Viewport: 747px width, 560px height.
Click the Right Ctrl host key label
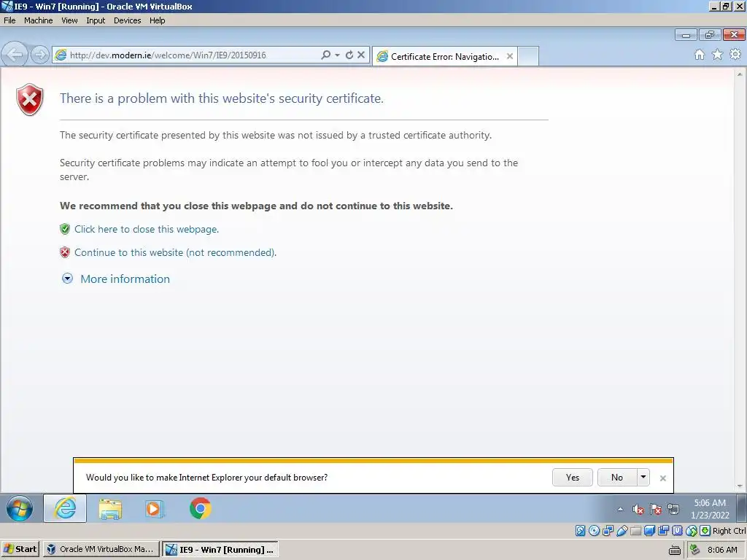729,531
